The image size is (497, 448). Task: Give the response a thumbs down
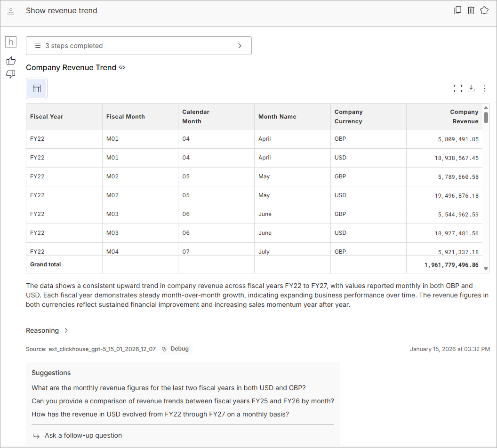(11, 74)
